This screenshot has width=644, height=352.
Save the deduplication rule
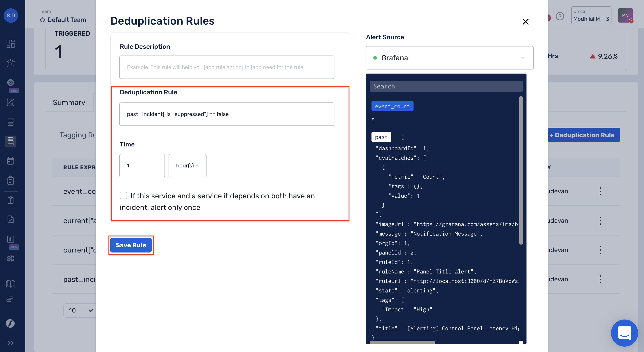click(x=131, y=245)
